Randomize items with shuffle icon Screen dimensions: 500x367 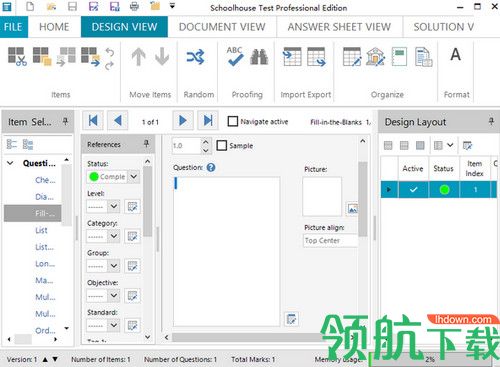[x=195, y=57]
